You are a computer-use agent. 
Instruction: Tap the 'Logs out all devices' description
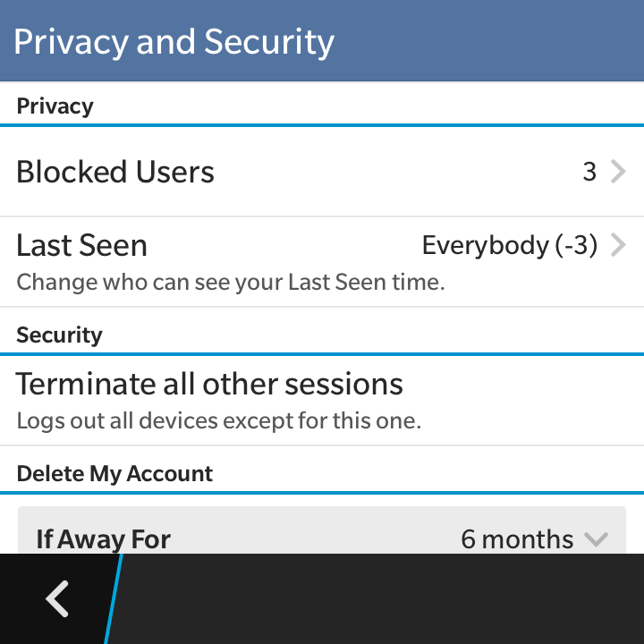pos(218,420)
